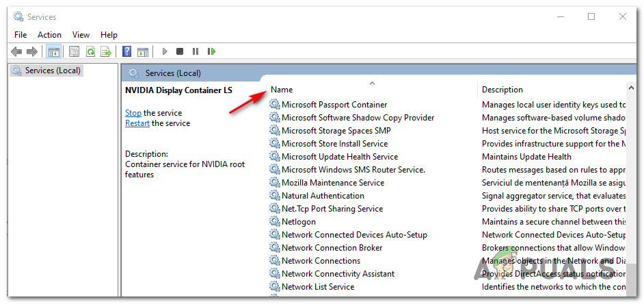Click the Export List toolbar icon
644x304 pixels.
point(106,51)
